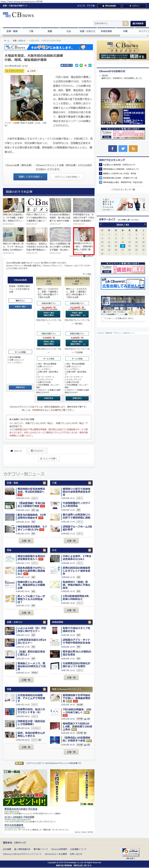This screenshot has height=868, width=149.
Task: Click ログインして全文を読む button
Action: [x=67, y=177]
